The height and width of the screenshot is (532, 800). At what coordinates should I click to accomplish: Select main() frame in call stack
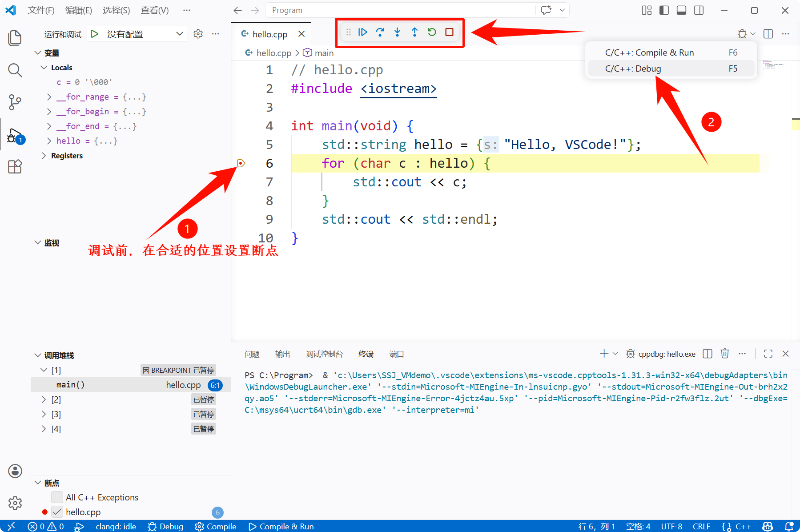click(131, 385)
